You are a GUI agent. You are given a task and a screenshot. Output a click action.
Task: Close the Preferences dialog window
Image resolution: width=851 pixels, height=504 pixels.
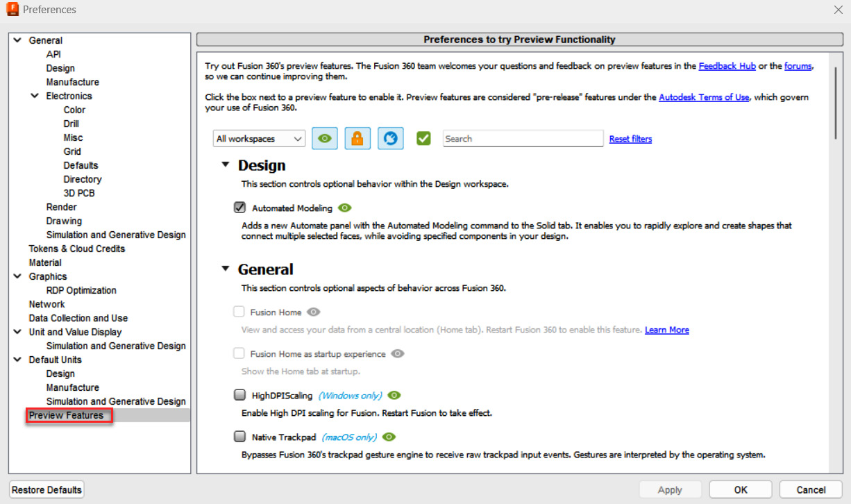click(838, 10)
